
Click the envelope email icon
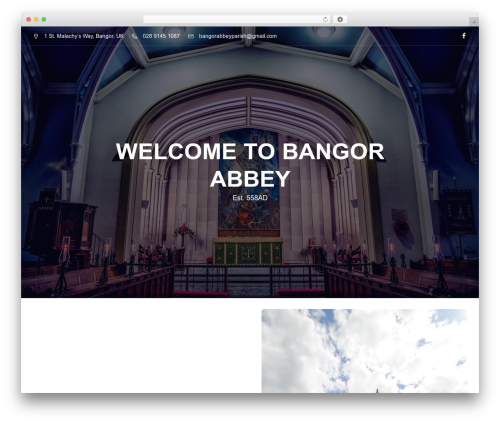point(191,36)
